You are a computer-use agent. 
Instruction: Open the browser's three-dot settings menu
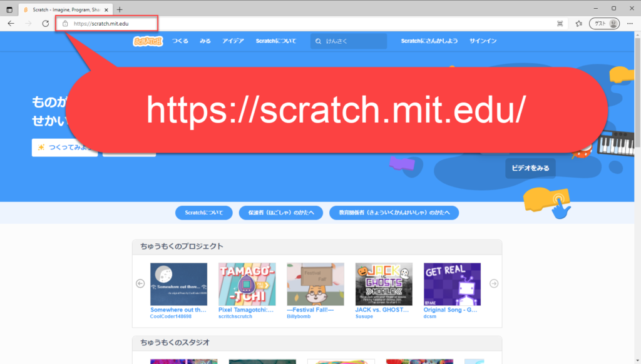[630, 24]
